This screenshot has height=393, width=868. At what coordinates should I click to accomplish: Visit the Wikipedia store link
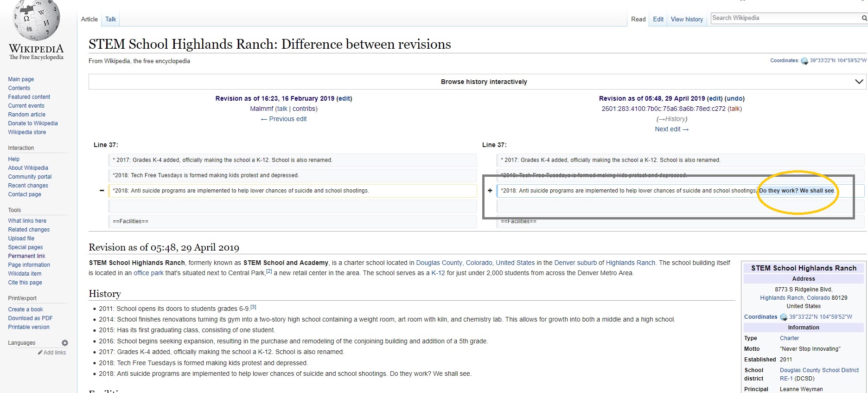pos(27,132)
